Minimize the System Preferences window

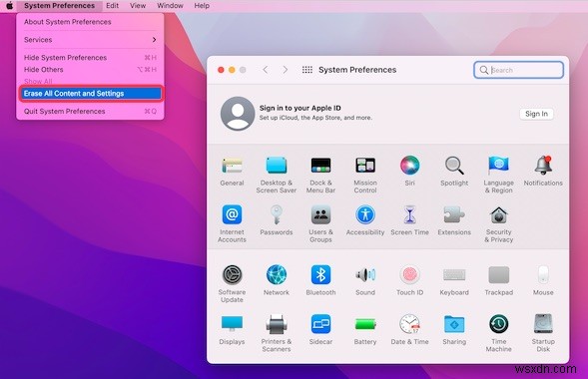(x=232, y=70)
